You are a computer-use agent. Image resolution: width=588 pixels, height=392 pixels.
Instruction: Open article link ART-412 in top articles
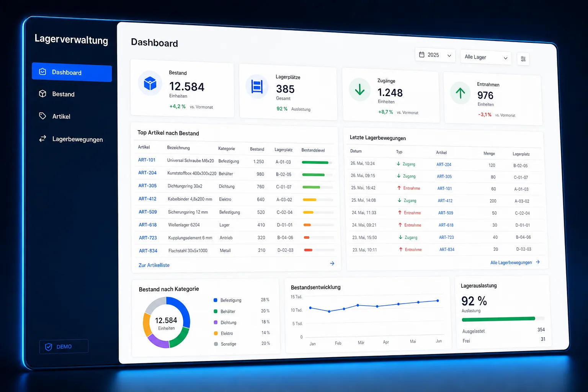(x=147, y=199)
